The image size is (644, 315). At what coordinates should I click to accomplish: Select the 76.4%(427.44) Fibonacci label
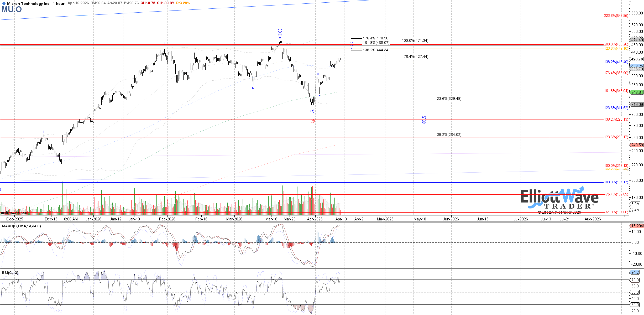click(416, 57)
